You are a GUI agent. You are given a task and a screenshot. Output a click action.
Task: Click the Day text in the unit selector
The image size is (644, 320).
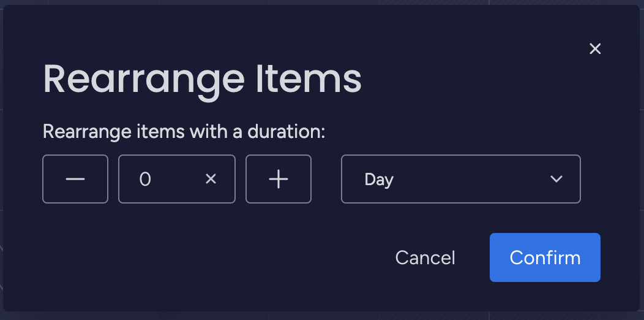(x=379, y=179)
